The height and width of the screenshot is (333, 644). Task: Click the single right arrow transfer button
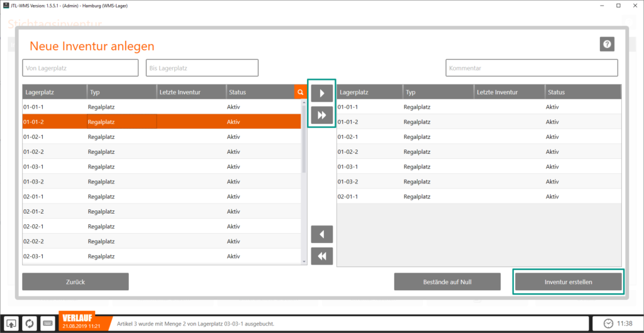(321, 93)
